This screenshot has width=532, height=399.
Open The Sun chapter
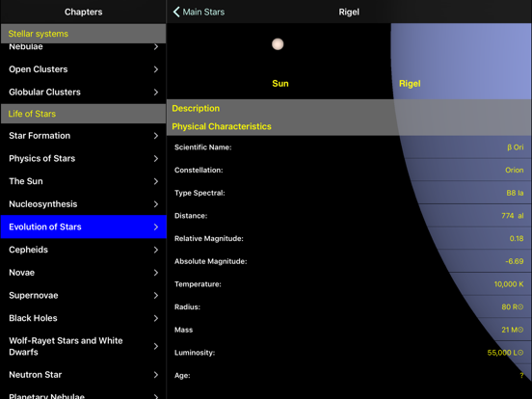83,181
